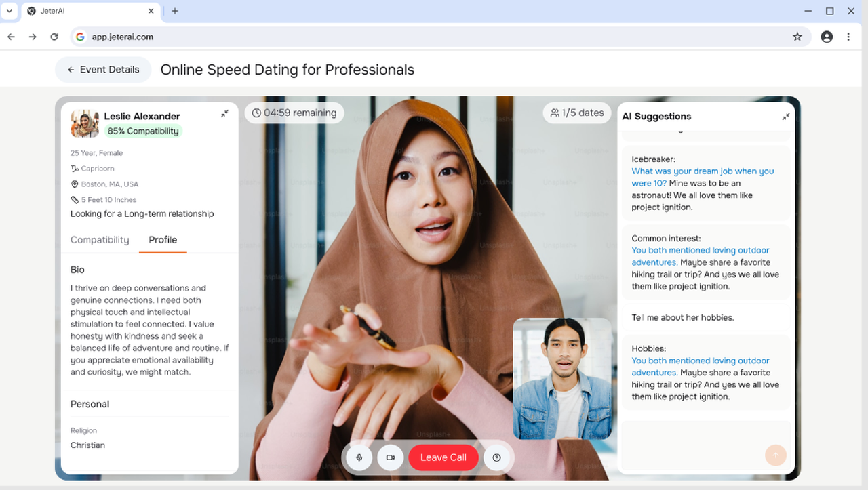Click the 'Christian' religion value

88,445
